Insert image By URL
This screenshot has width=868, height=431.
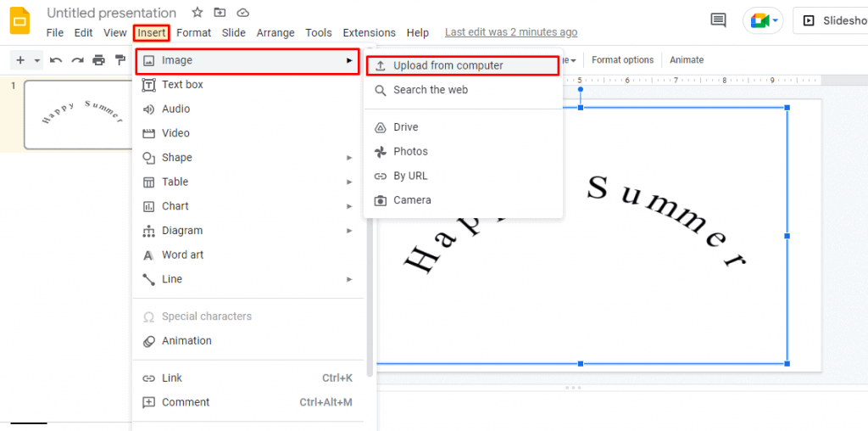464,176
